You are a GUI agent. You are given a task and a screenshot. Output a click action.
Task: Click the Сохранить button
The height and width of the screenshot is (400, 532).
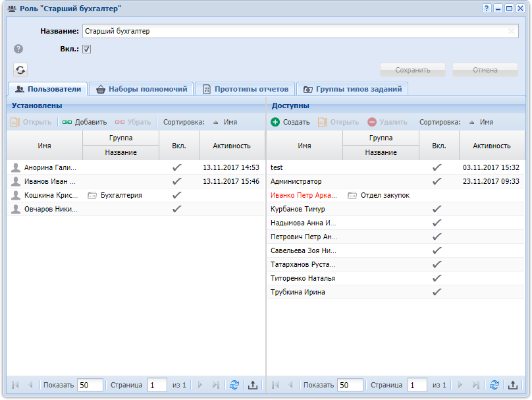point(413,70)
